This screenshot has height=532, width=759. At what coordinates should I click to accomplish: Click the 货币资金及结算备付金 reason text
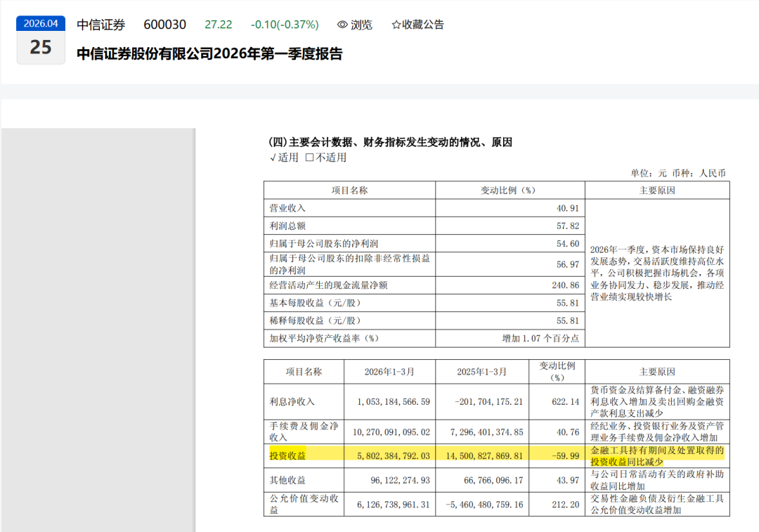(657, 402)
